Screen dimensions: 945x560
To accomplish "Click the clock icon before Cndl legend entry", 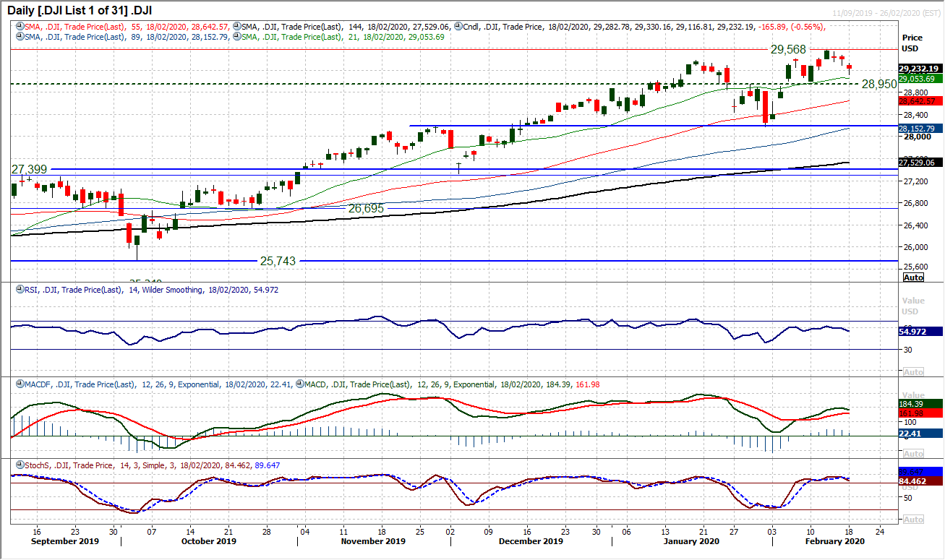I will [458, 27].
